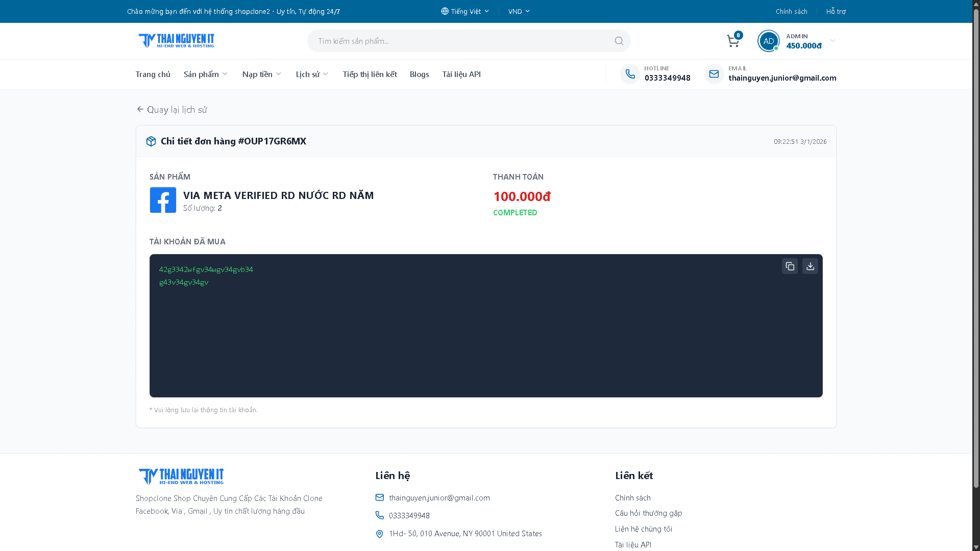Click the order timestamp 09:22:51 3/1/2026
This screenshot has height=551, width=980.
coord(800,142)
